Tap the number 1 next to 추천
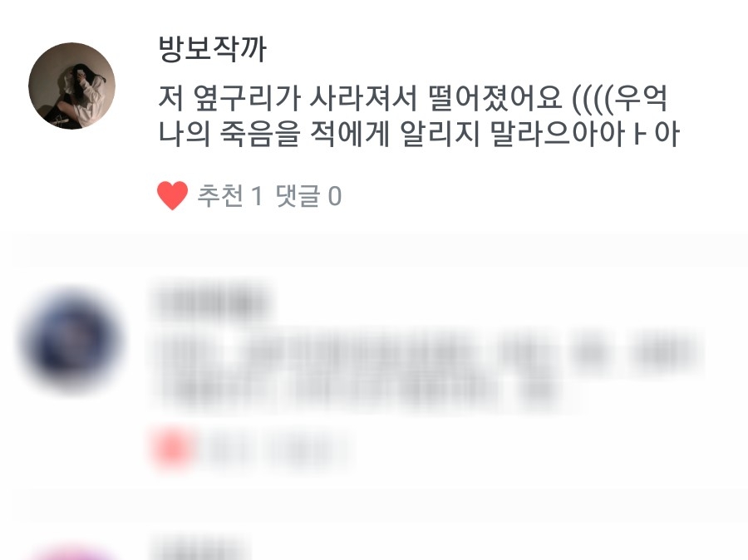 pyautogui.click(x=257, y=196)
